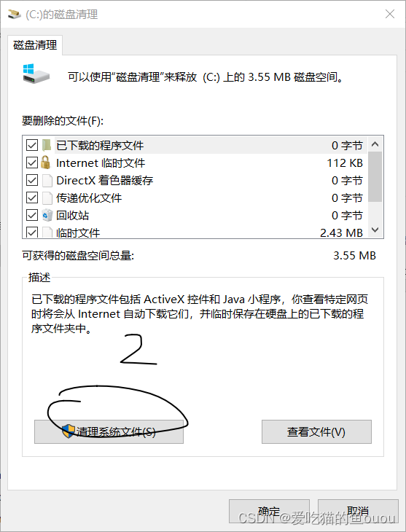Click the file list scrollbar thumb
Image resolution: width=406 pixels, height=532 pixels.
pyautogui.click(x=375, y=177)
